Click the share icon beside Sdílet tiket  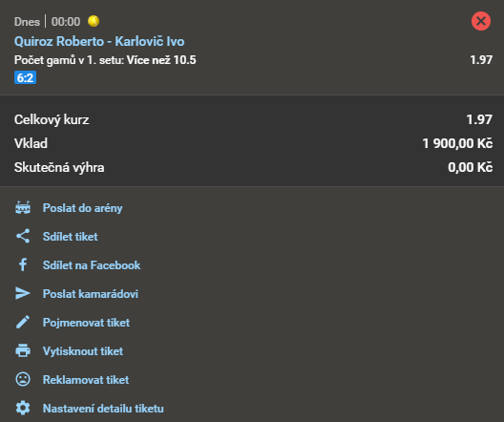click(x=23, y=236)
